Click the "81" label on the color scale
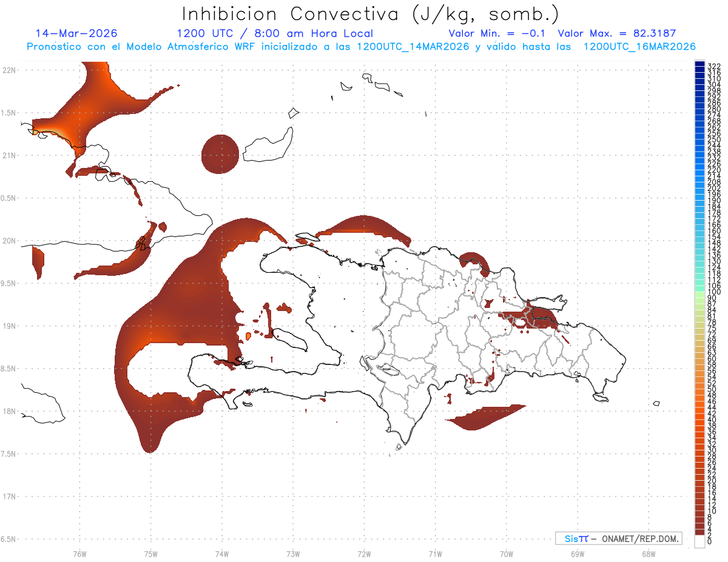The width and height of the screenshot is (728, 562). (x=712, y=316)
